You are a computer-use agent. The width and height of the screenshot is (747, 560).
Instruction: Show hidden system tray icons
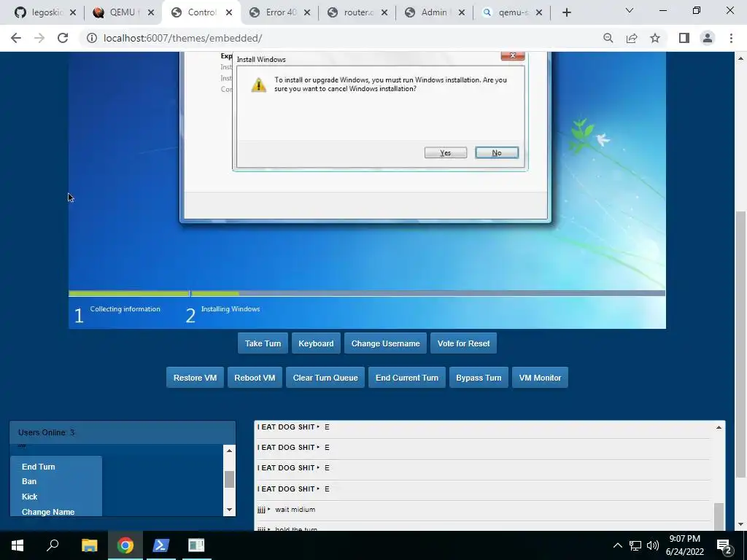(617, 545)
